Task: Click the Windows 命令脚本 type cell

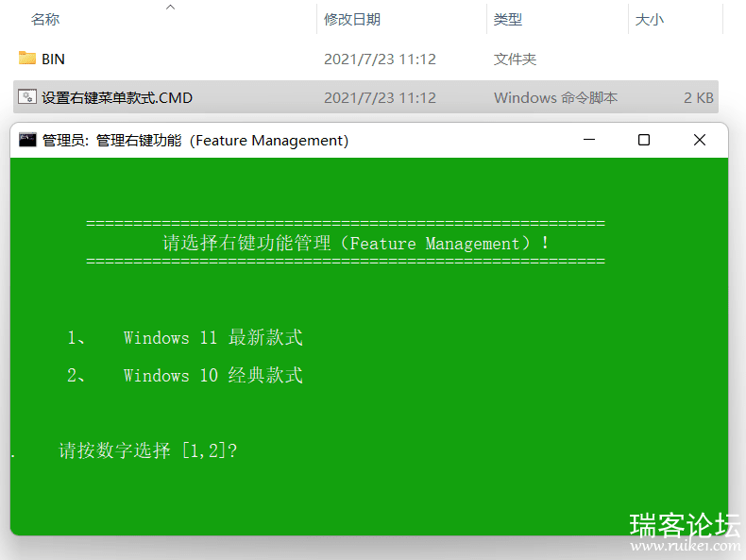Action: 555,97
